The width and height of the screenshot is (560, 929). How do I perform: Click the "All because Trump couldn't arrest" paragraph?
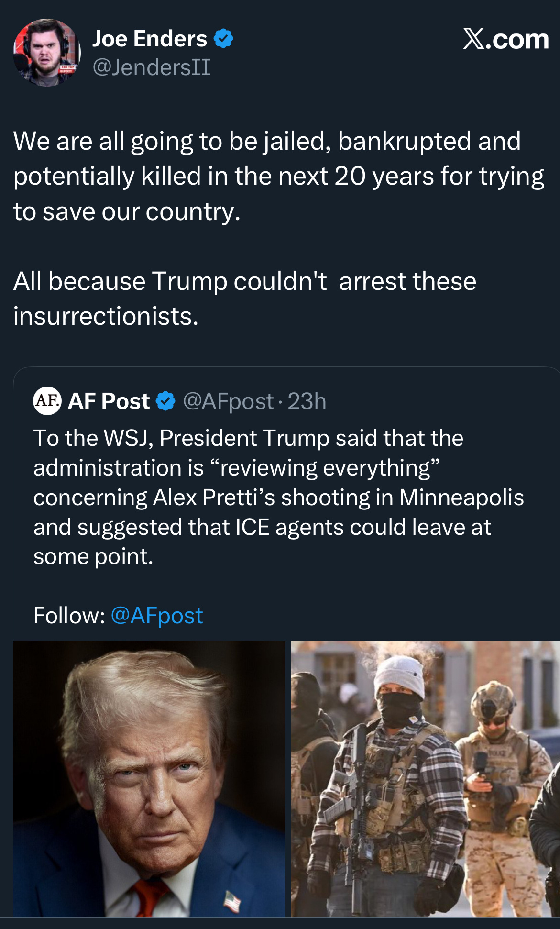[x=244, y=298]
